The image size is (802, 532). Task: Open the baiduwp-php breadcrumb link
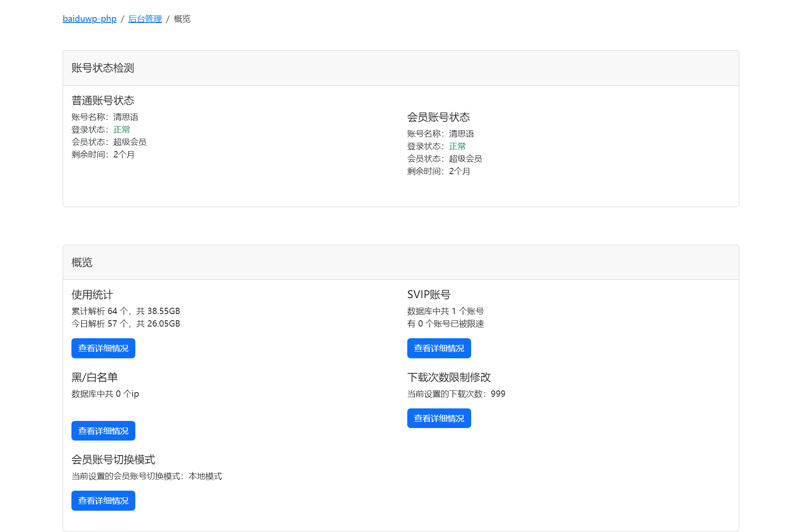click(89, 19)
